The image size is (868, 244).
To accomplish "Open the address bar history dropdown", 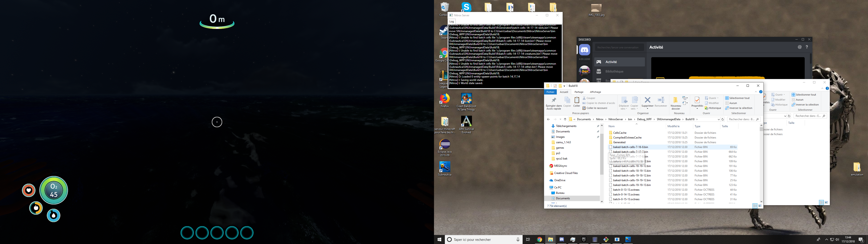I will [x=718, y=119].
